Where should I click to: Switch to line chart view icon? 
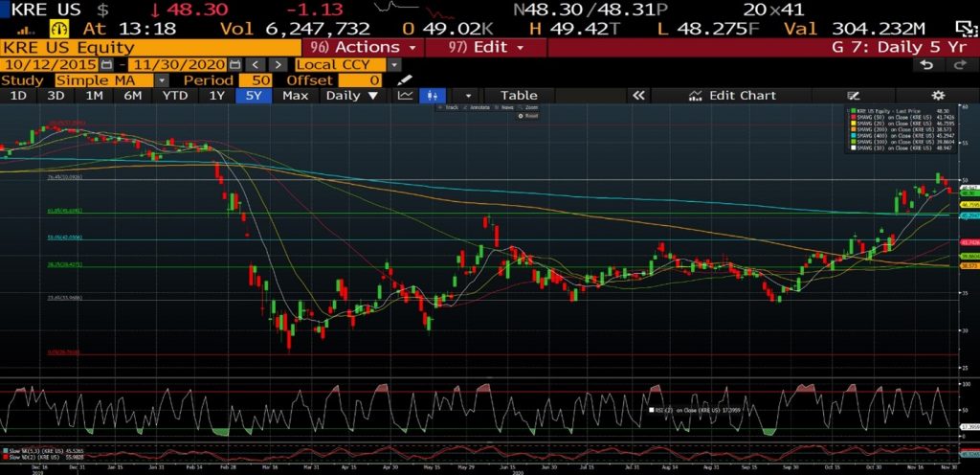tap(406, 96)
